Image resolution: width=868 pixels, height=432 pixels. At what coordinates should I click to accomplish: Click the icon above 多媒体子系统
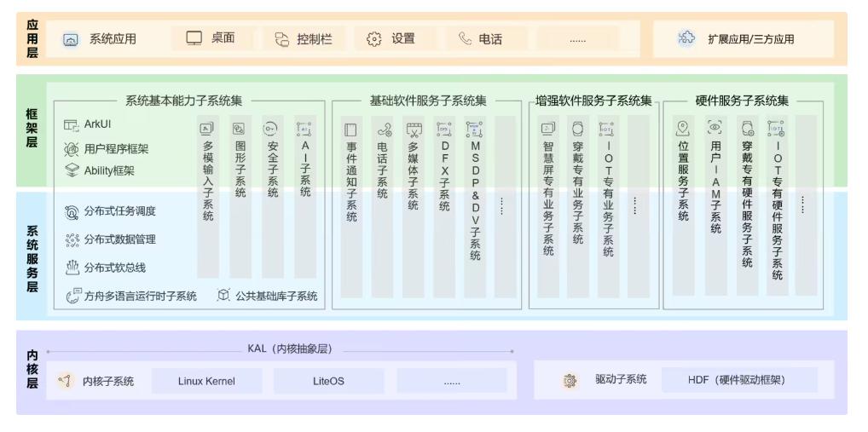tap(414, 130)
